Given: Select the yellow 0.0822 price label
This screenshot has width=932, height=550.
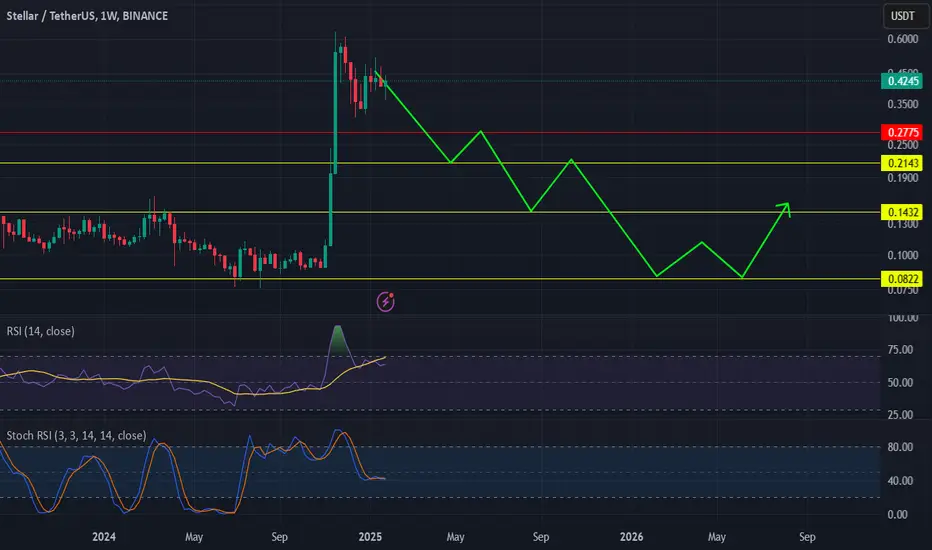Looking at the screenshot, I should tap(902, 279).
